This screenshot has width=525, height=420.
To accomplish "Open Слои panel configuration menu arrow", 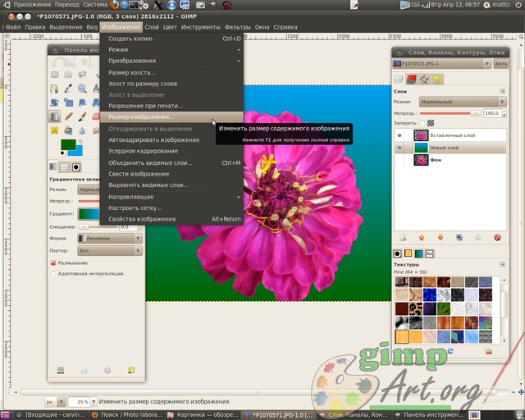I will click(503, 91).
